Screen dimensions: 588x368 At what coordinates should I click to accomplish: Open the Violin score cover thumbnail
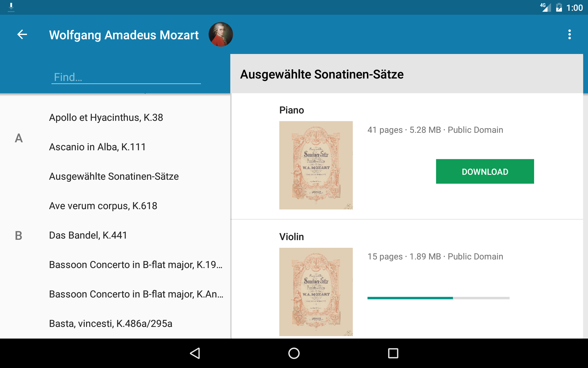[x=316, y=292]
